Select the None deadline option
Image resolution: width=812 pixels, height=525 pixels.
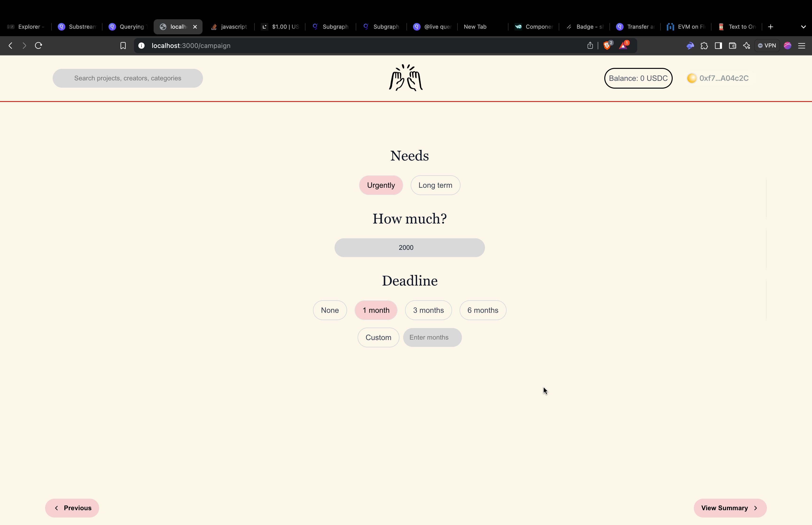(330, 310)
